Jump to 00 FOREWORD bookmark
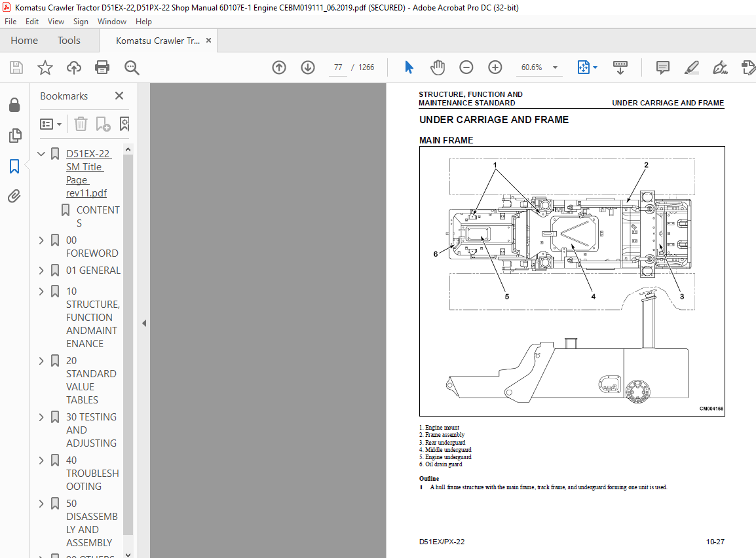This screenshot has width=756, height=558. point(92,247)
